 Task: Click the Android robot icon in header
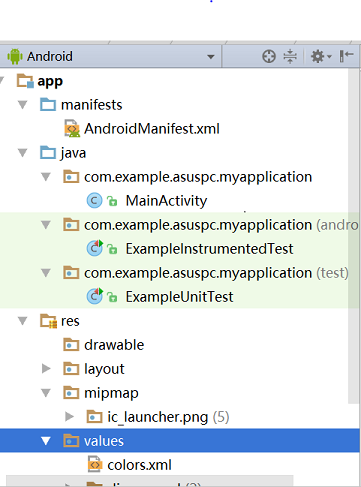tap(15, 56)
